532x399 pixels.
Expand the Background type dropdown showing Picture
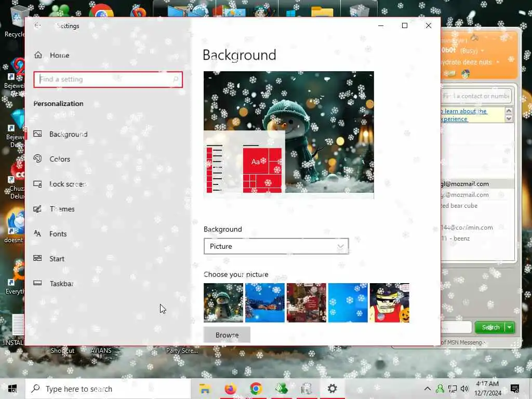pyautogui.click(x=276, y=246)
